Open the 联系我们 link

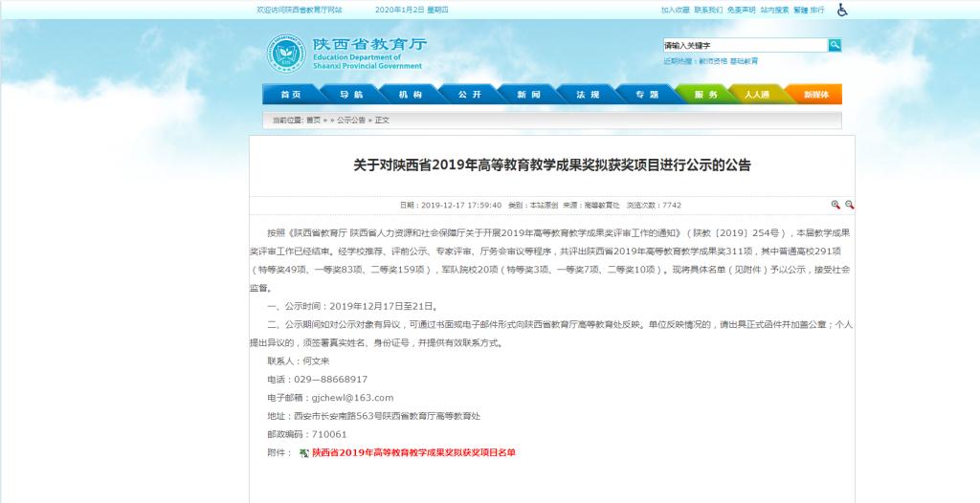[708, 10]
